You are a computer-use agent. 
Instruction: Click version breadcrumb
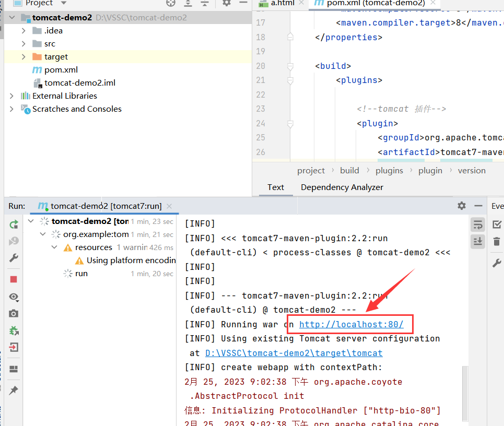click(472, 171)
